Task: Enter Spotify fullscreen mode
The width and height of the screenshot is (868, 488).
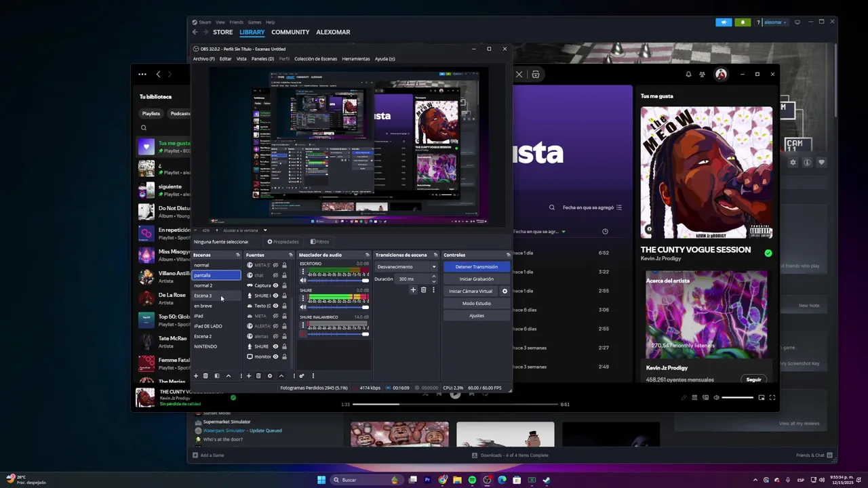Action: [772, 398]
